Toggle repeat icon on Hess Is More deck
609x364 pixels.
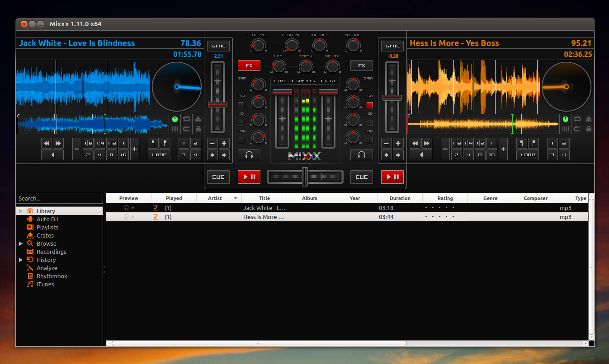[577, 119]
